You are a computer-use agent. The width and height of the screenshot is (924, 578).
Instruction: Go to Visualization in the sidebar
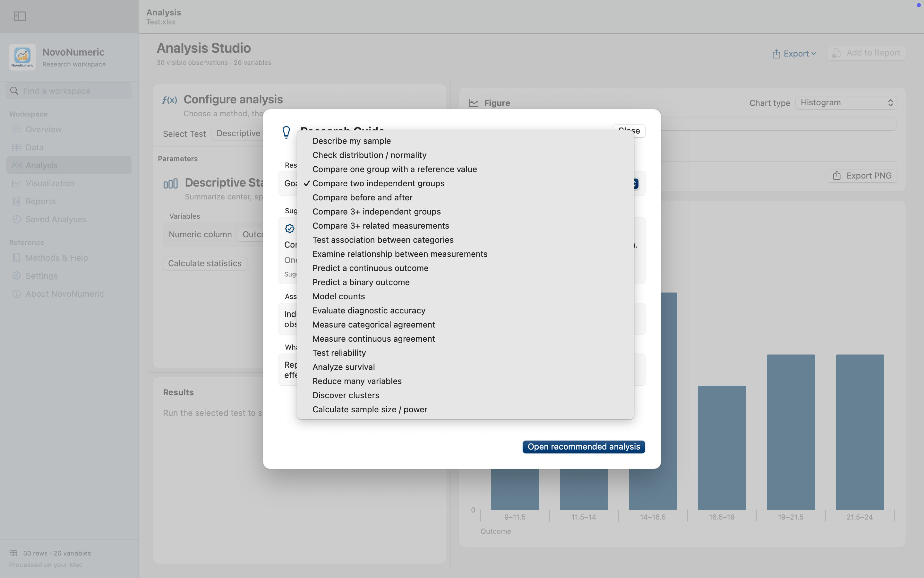[69, 183]
